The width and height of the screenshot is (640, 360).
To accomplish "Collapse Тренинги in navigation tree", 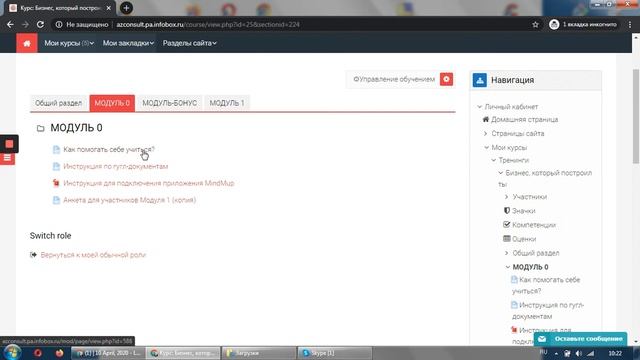I will (493, 160).
